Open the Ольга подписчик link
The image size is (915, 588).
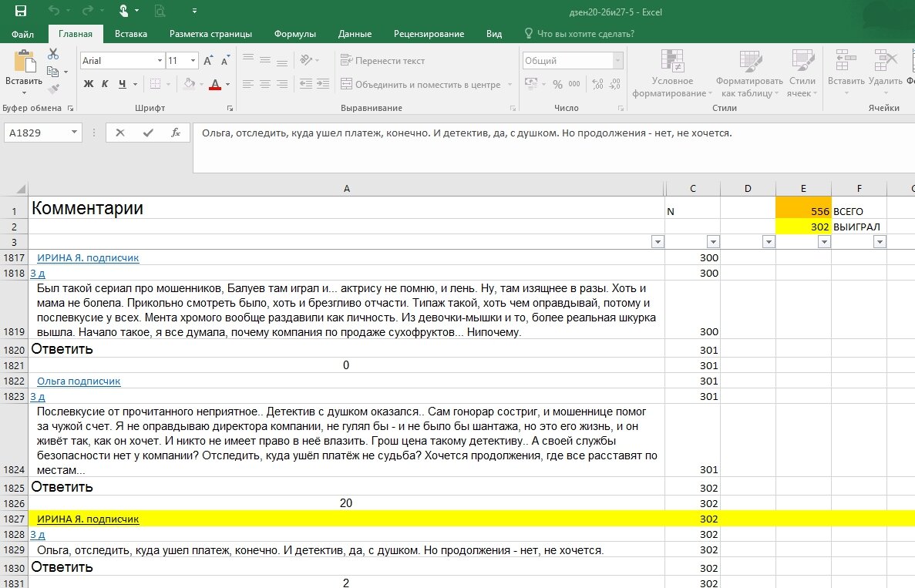coord(79,381)
